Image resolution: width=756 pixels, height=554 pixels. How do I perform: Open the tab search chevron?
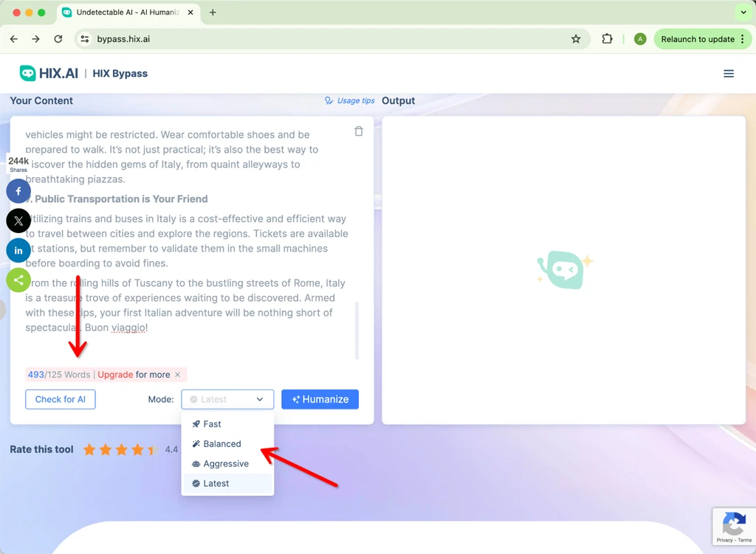743,13
